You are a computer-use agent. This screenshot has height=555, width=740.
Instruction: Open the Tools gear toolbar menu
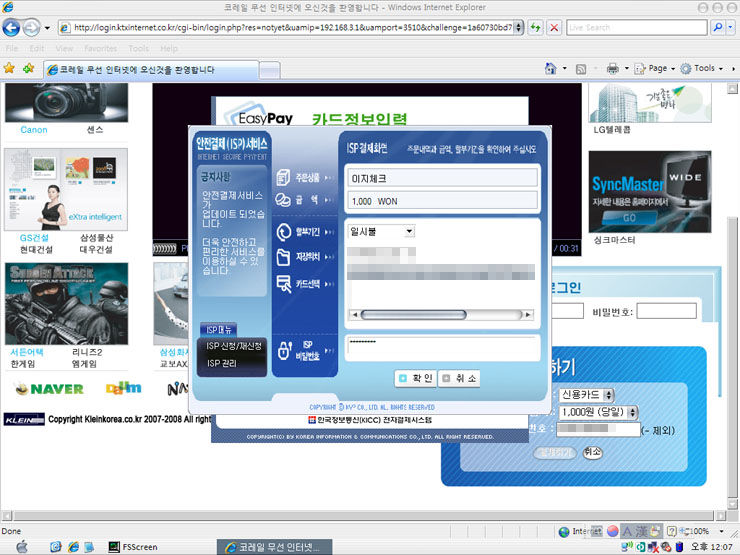tap(701, 68)
